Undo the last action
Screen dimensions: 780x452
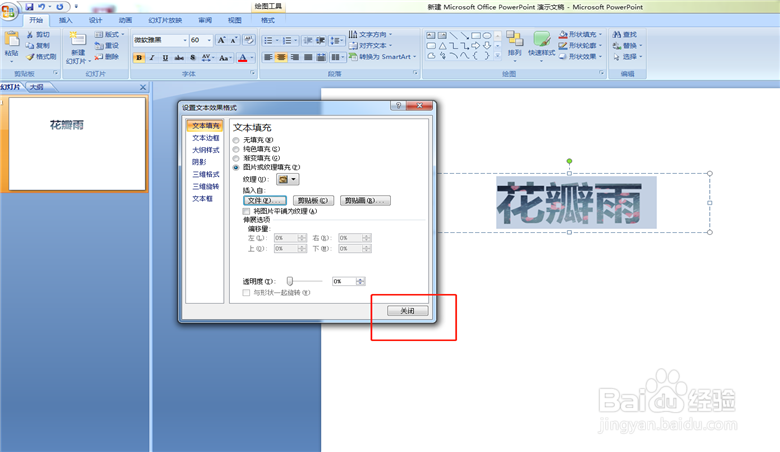(x=42, y=6)
